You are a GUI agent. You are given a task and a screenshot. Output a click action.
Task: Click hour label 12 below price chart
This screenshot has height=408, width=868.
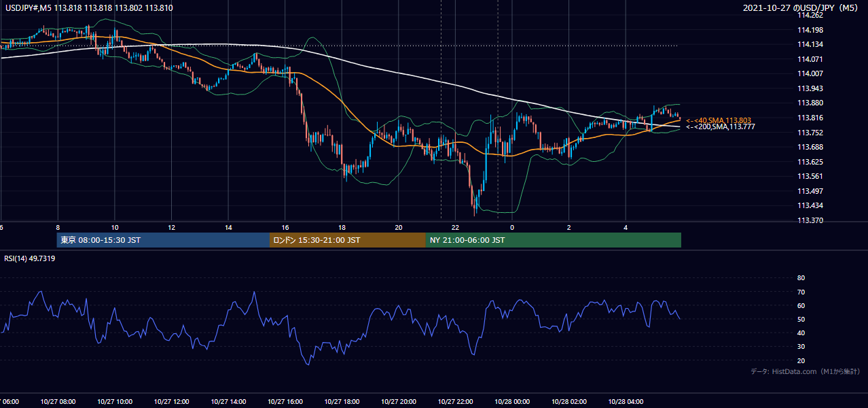(171, 228)
